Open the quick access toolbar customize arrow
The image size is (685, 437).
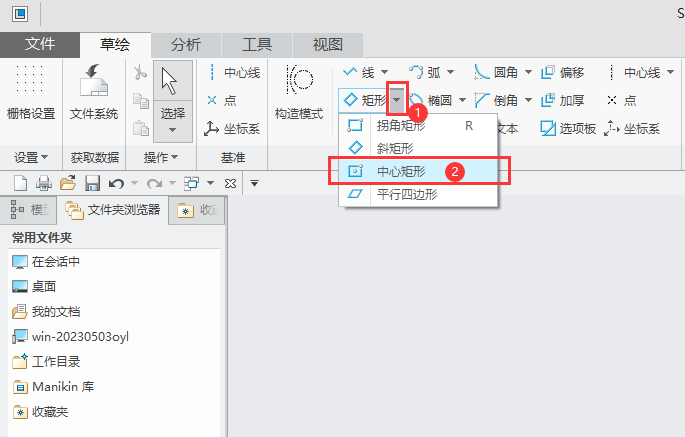tap(254, 184)
